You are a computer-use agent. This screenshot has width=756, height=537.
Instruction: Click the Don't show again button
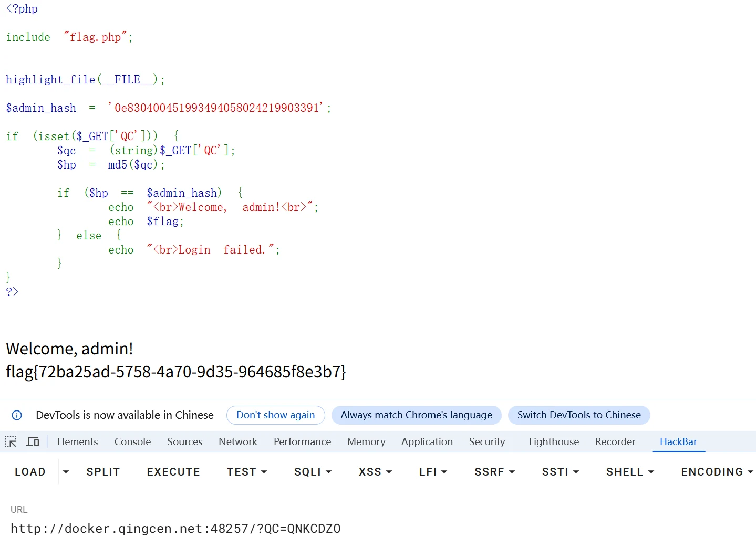(x=276, y=415)
